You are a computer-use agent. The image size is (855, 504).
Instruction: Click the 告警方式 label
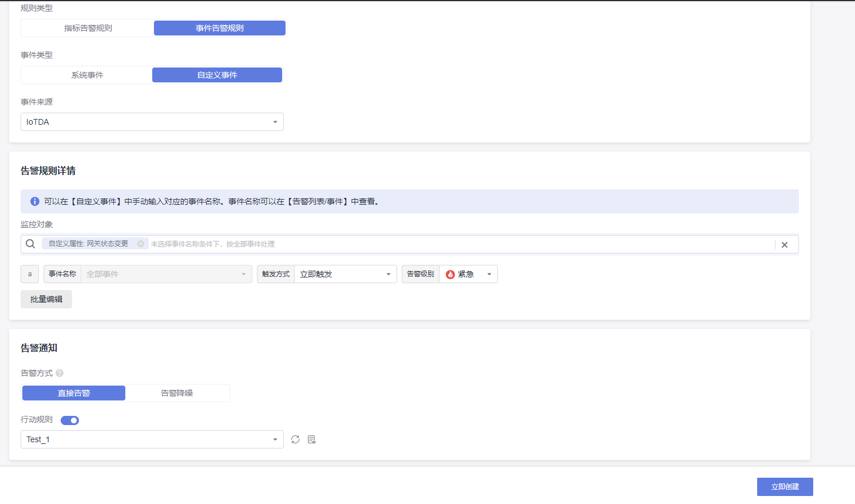tap(37, 373)
